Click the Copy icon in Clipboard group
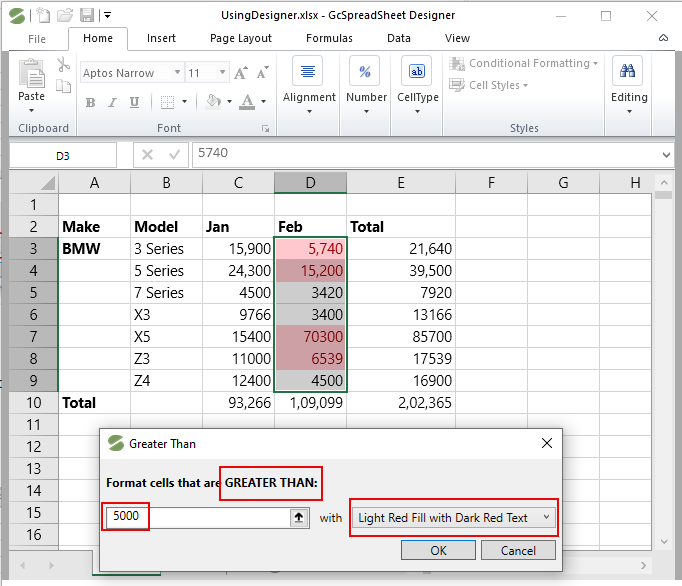 pos(64,86)
